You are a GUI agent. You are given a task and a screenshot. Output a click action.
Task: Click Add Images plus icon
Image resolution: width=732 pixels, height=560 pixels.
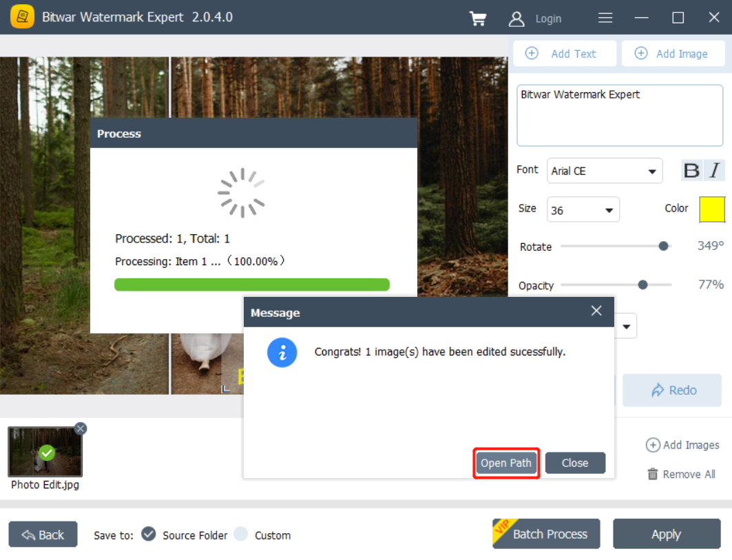click(x=652, y=445)
